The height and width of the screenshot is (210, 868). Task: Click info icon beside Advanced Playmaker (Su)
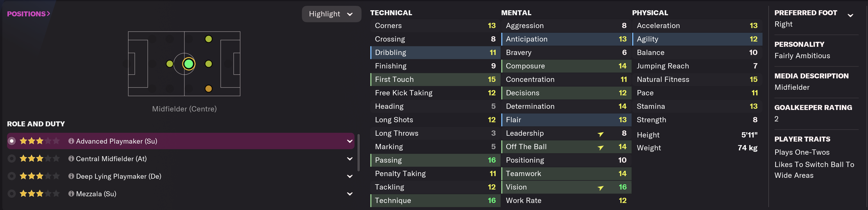(x=71, y=141)
